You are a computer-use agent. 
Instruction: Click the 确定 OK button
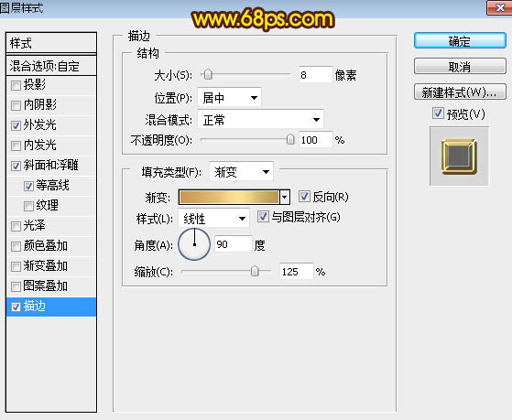pyautogui.click(x=460, y=41)
